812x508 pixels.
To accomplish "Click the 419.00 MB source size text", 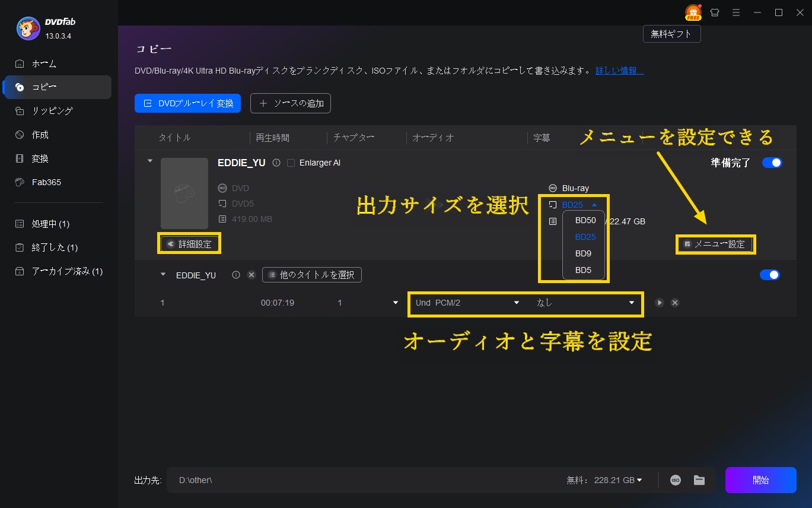I will [252, 219].
